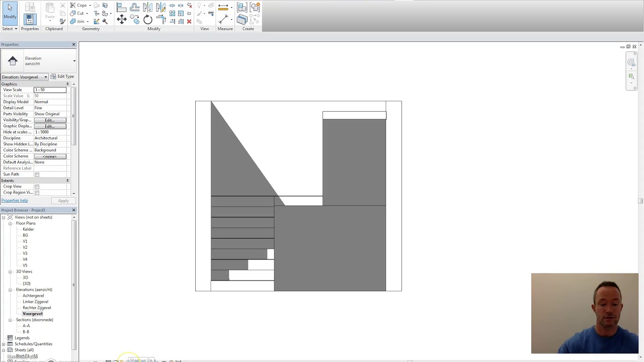644x362 pixels.
Task: Click Edit button for Graphic Display Options
Action: [x=49, y=126]
